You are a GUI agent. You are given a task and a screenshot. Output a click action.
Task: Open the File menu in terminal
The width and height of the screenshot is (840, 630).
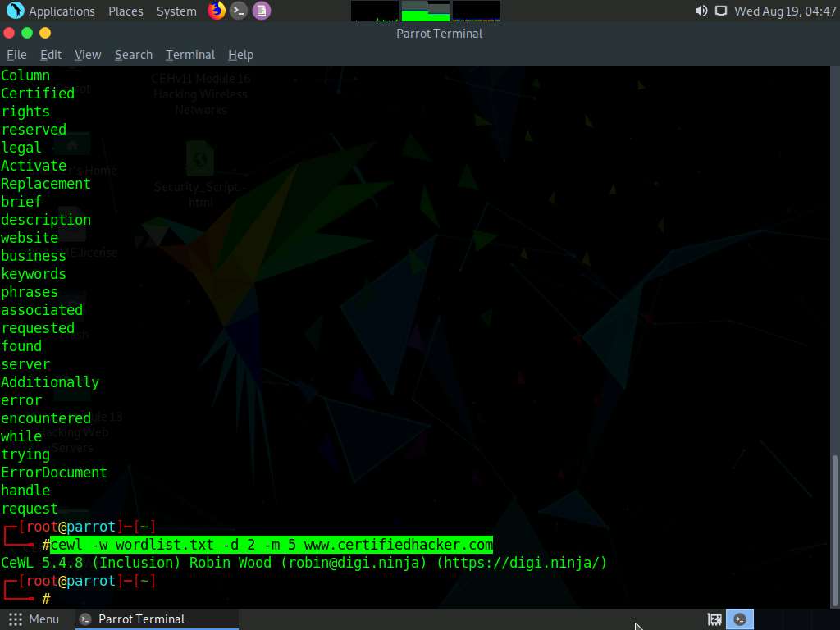16,55
